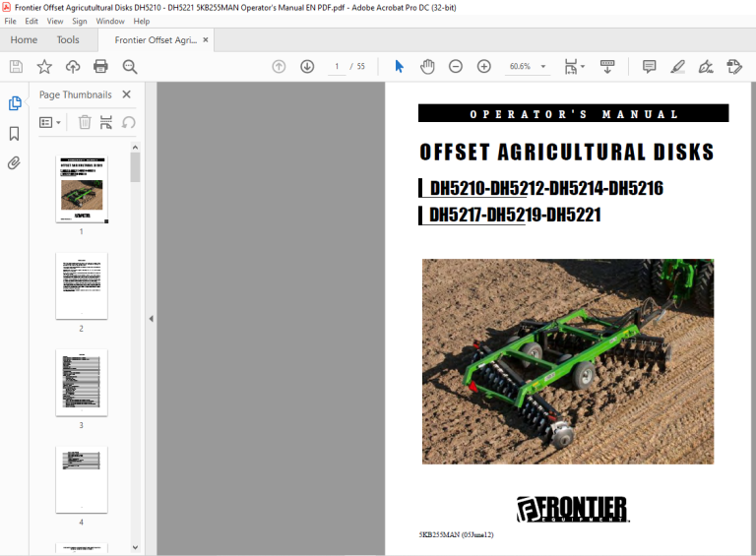
Task: Print the file using printer icon
Action: point(100,67)
